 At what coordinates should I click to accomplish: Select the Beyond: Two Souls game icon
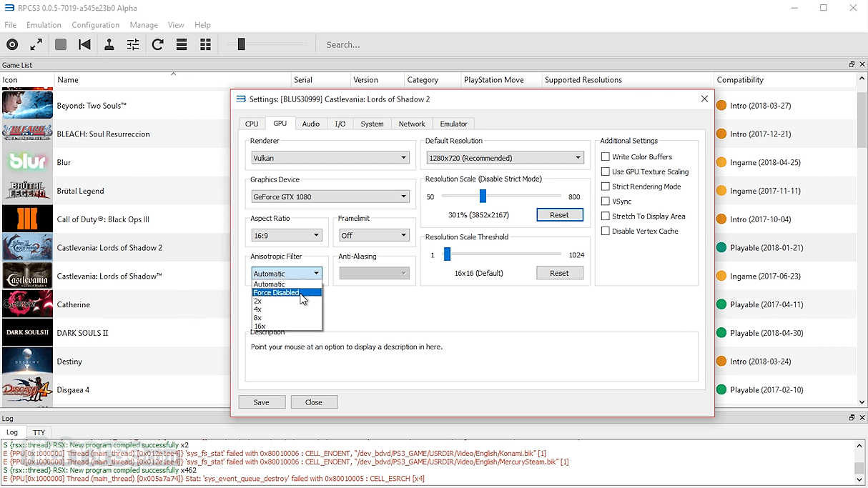click(27, 105)
